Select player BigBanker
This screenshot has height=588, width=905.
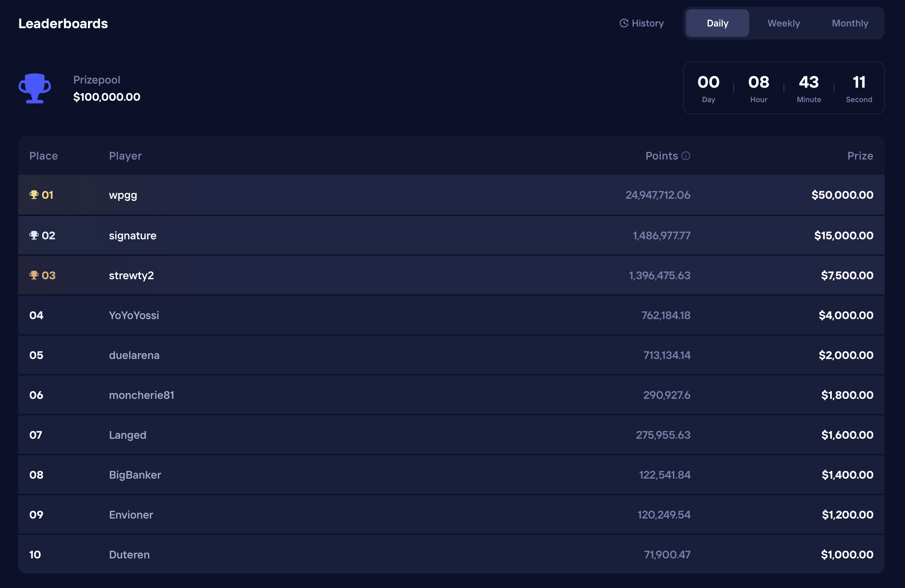[135, 475]
